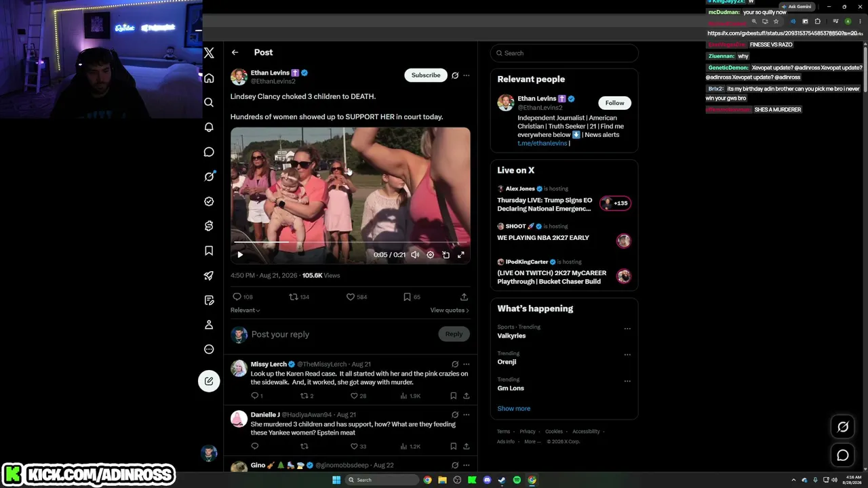The height and width of the screenshot is (488, 868).
Task: Open Chat messages icon in sidebar
Action: point(209,152)
